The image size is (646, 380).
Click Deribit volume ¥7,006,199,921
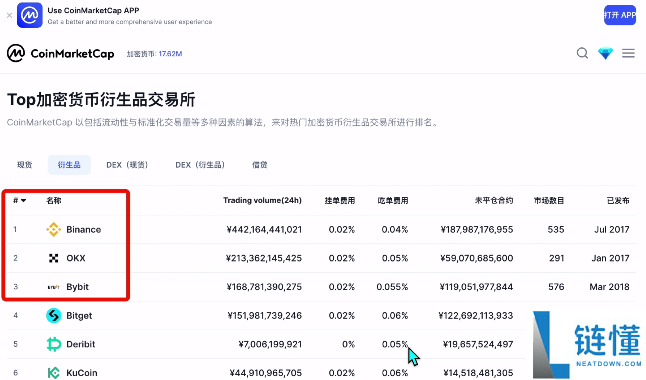[270, 344]
